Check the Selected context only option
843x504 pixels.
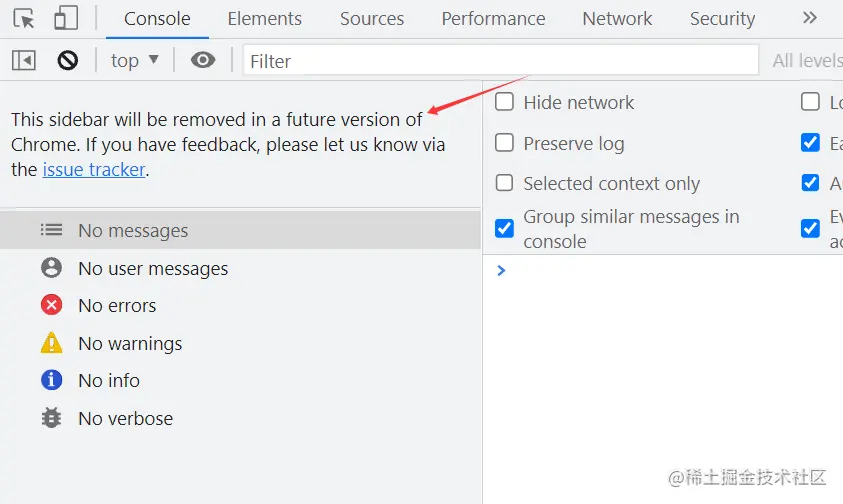pos(504,182)
